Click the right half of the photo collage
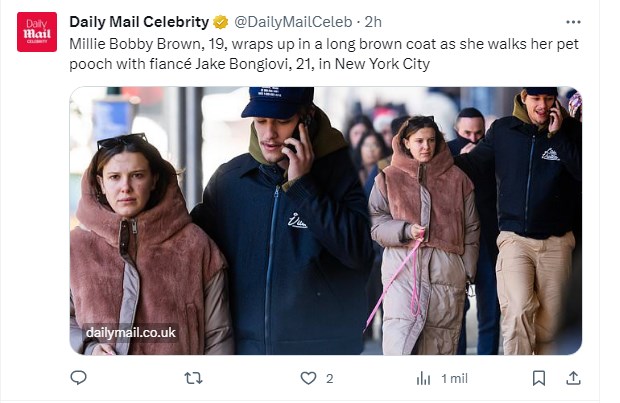620x403 pixels. 473,221
